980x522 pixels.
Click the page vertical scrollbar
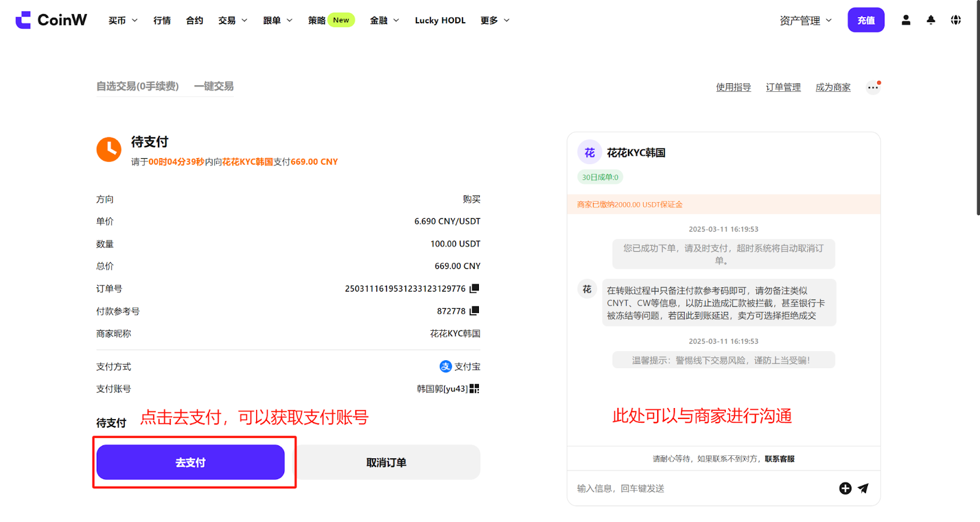[x=978, y=108]
